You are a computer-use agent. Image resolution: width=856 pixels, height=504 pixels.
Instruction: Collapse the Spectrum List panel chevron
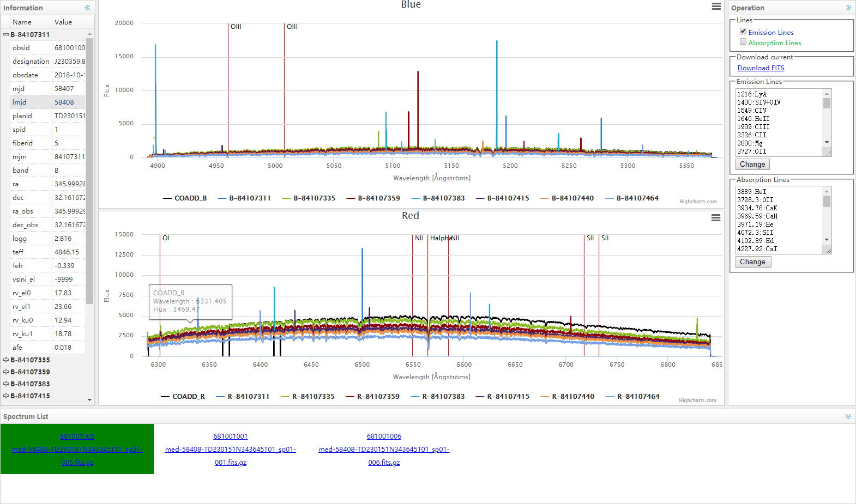(848, 417)
